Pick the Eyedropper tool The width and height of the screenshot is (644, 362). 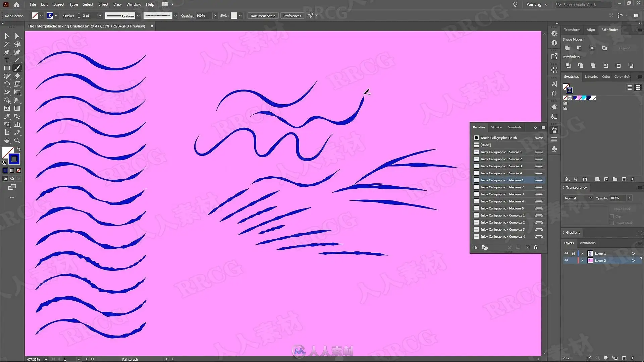point(7,116)
